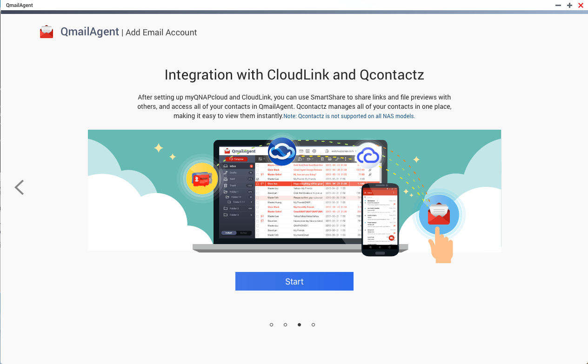Click the settings gear icon in the pictured toolbar
588x364 pixels.
point(314,151)
